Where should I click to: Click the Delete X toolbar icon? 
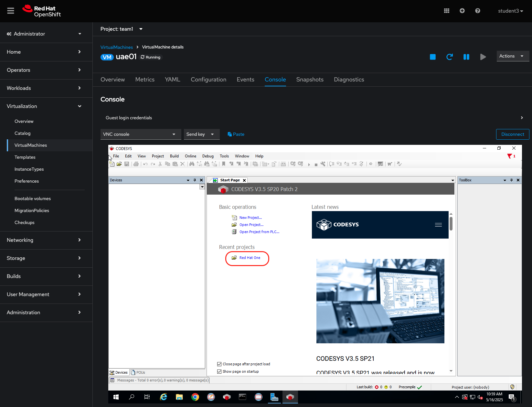[x=183, y=164]
